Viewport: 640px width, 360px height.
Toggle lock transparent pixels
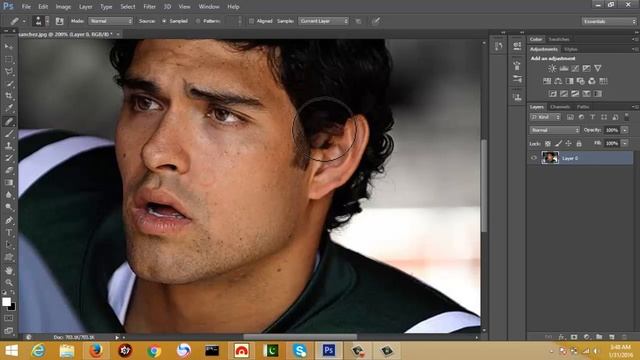(x=548, y=143)
